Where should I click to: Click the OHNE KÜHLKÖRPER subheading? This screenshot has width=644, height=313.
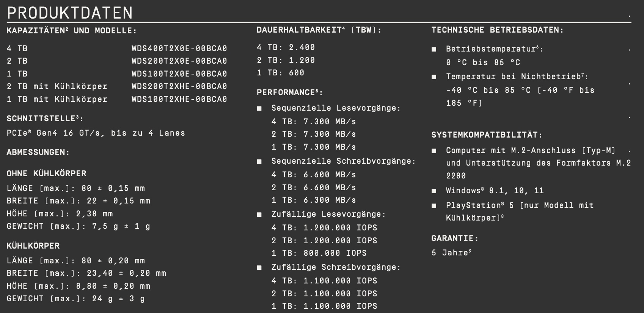[x=46, y=174]
